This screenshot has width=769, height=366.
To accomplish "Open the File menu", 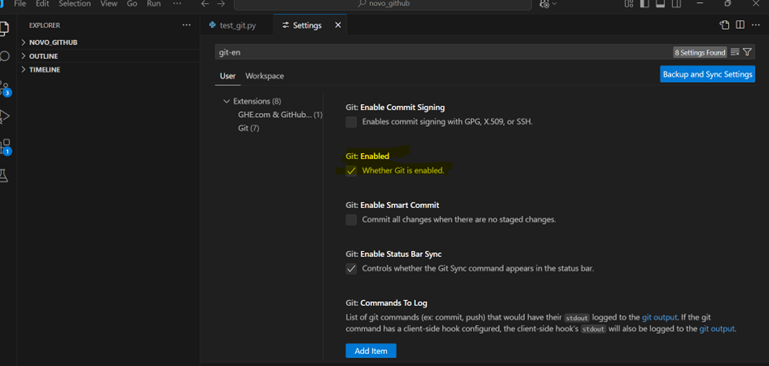I will coord(20,3).
